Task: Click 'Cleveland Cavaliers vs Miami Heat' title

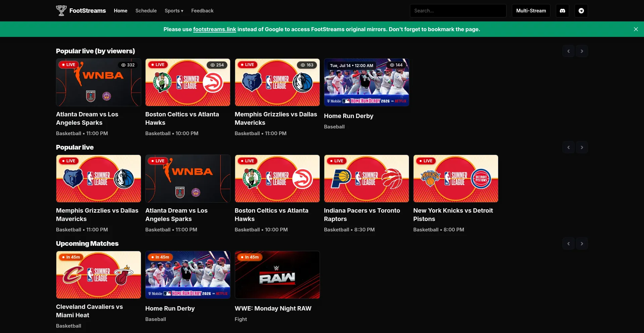Action: pyautogui.click(x=89, y=311)
